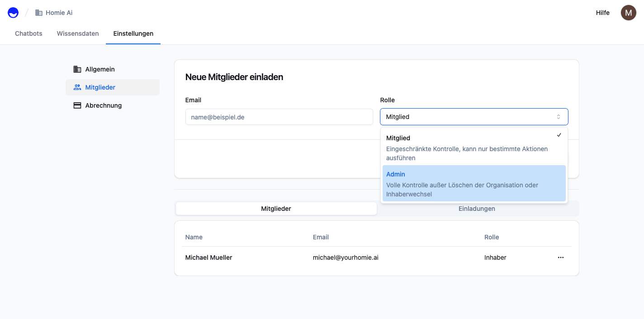Screen dimensions: 644x319
Task: Open Mitglieder settings in sidebar
Action: (113, 87)
